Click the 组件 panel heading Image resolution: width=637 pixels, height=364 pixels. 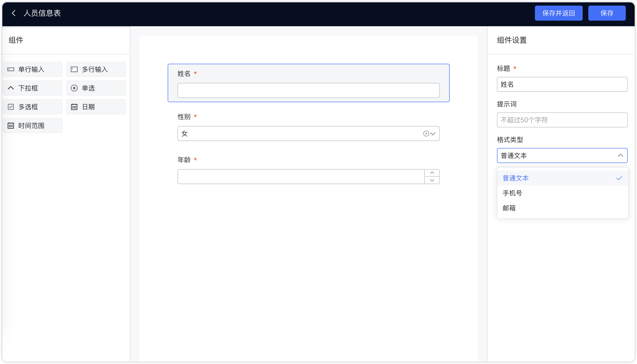(16, 40)
